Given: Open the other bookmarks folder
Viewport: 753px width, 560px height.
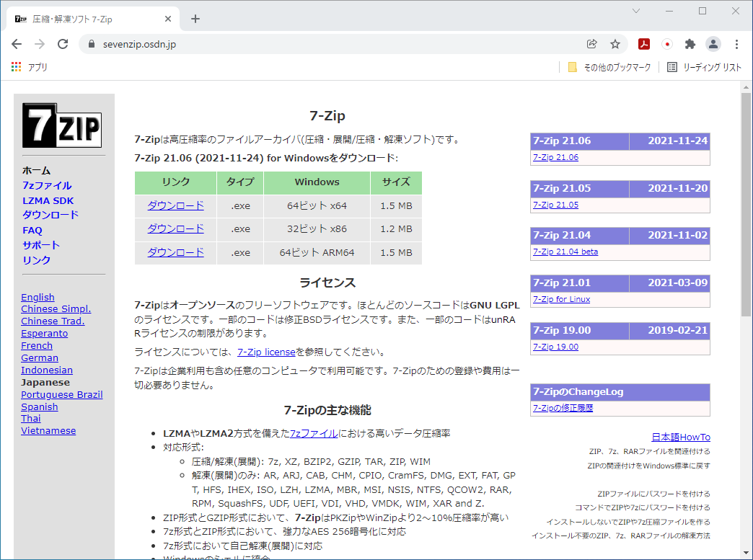Looking at the screenshot, I should pos(609,67).
